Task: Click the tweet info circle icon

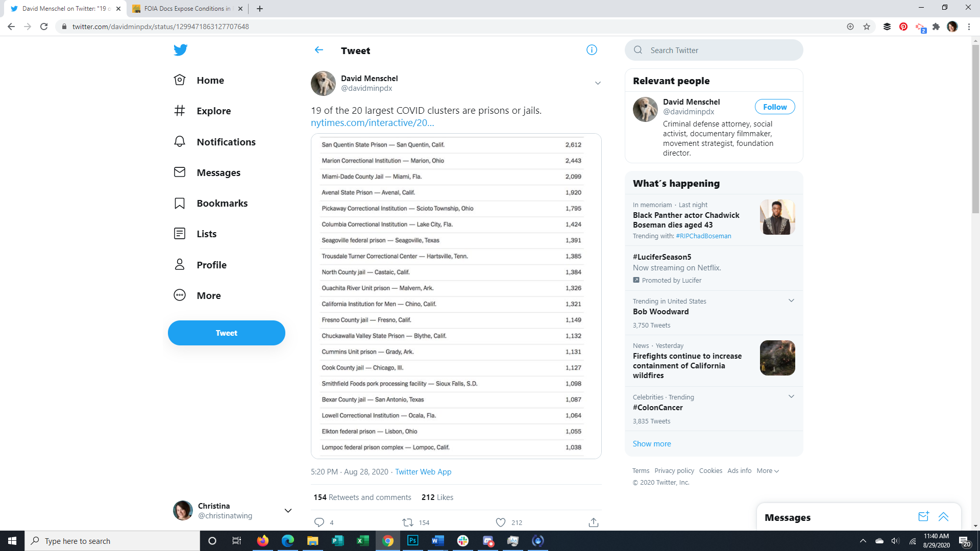Action: pyautogui.click(x=592, y=50)
